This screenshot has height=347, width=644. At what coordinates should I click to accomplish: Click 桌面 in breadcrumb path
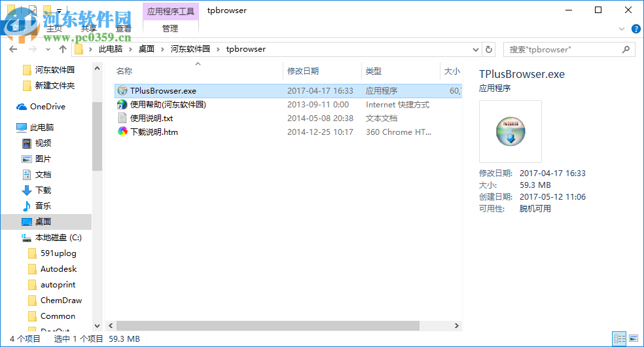[146, 49]
